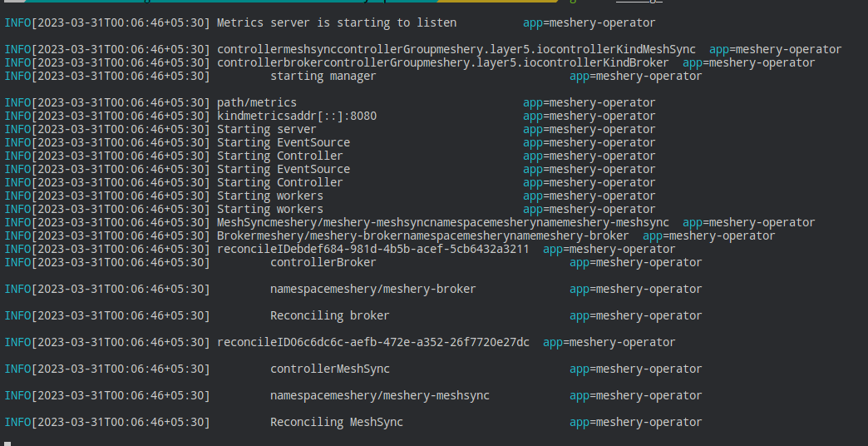Click the INFO label on the 'reconcileIDebdef684' row

point(17,249)
